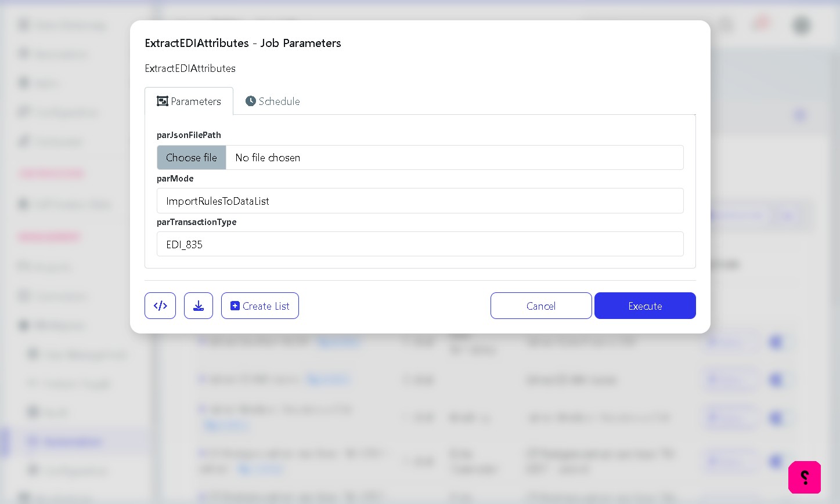Click the dialog title ExtractEDIAttributes - Job Parameters
The image size is (840, 504).
tap(243, 43)
